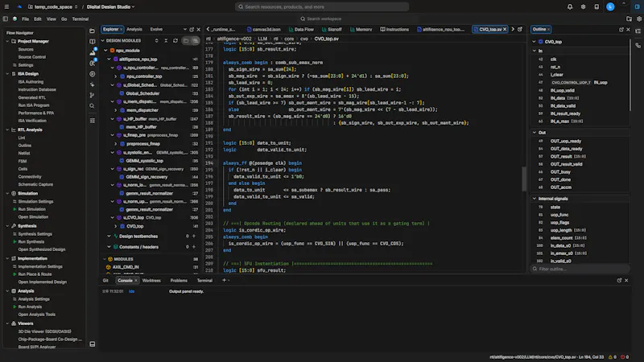Refresh the design modules tree
Screen dimensions: 644x362
(x=175, y=41)
